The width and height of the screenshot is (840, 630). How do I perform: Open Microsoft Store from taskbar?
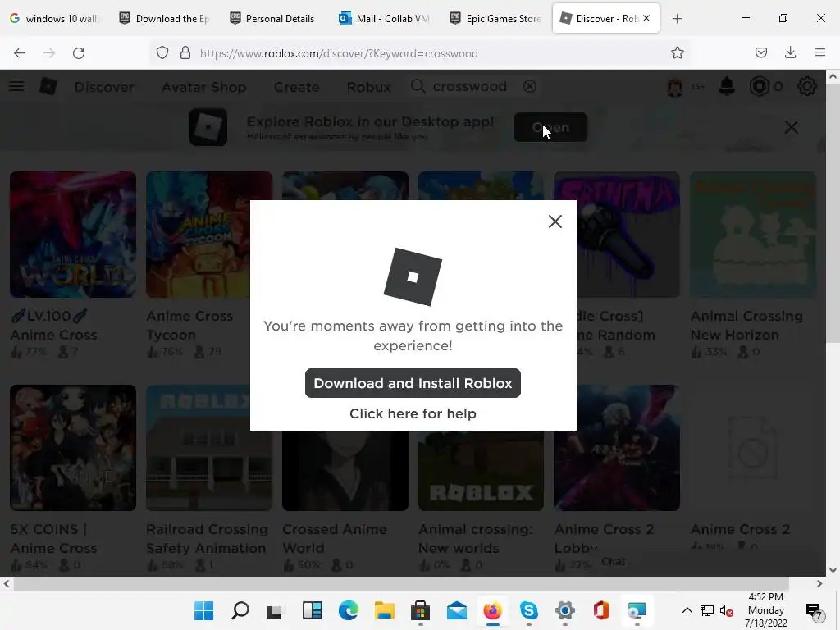point(421,610)
